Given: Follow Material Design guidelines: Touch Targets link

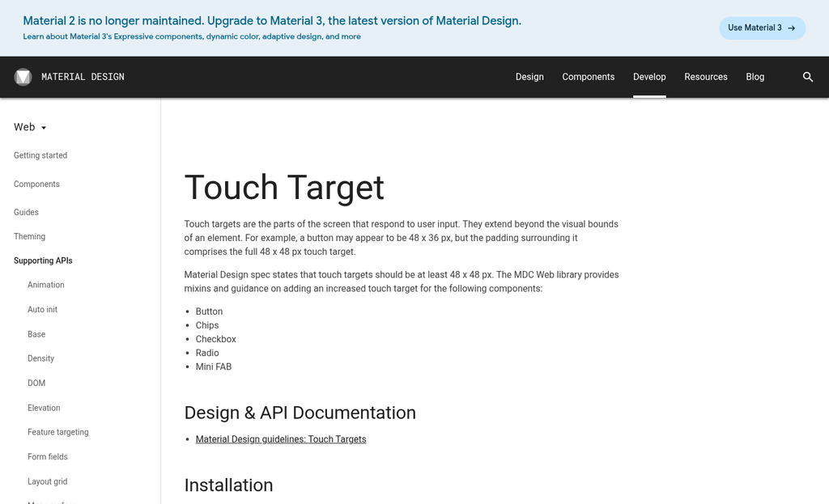Looking at the screenshot, I should 281,439.
